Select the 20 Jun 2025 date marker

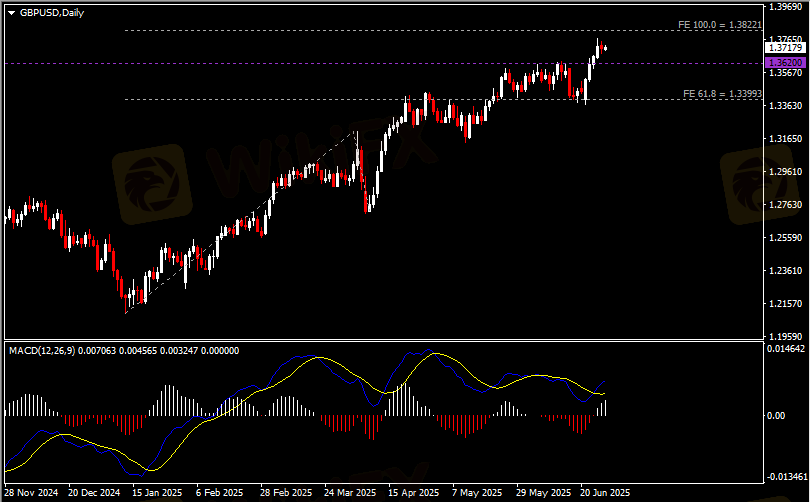click(605, 493)
